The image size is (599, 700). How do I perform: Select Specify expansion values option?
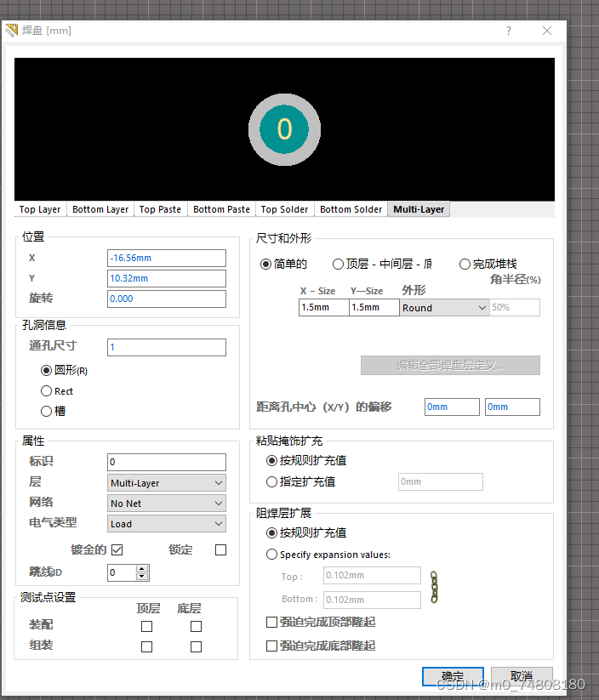click(328, 555)
